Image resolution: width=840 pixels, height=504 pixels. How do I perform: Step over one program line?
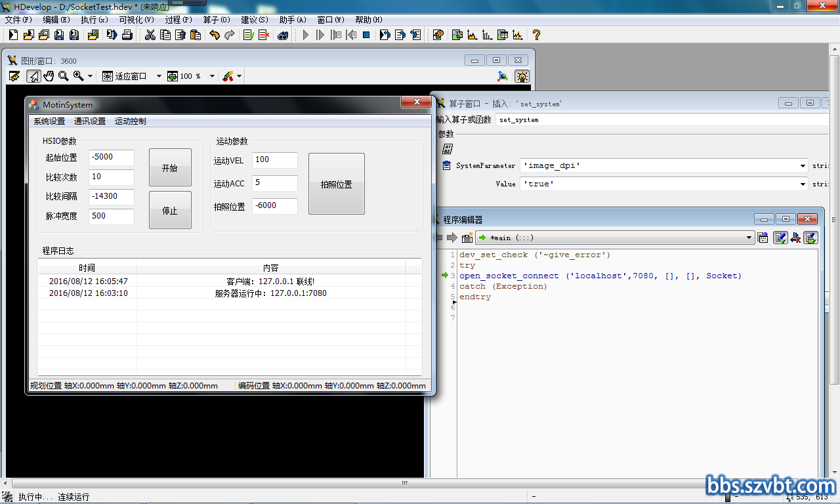click(x=320, y=35)
